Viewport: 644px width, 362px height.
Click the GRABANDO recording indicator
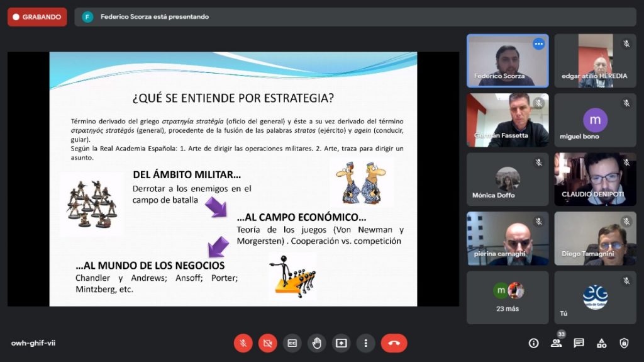[x=36, y=17]
